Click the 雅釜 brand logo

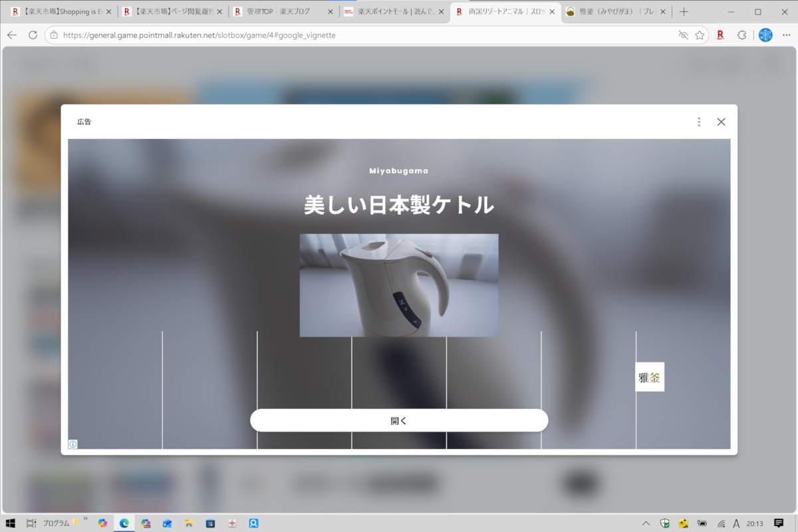pos(650,377)
